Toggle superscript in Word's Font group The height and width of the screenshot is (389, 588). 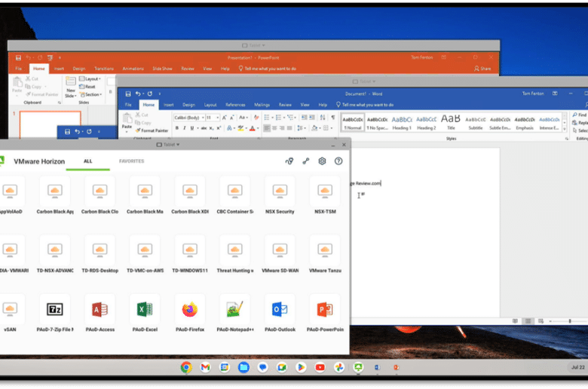tap(219, 128)
